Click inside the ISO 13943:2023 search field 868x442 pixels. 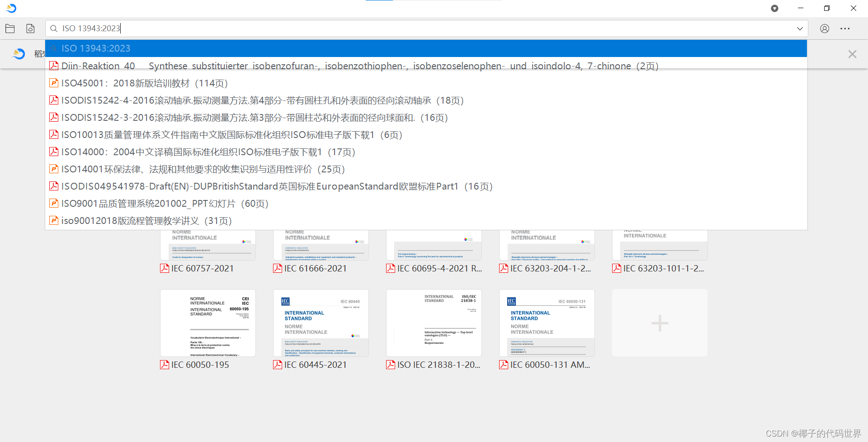426,29
